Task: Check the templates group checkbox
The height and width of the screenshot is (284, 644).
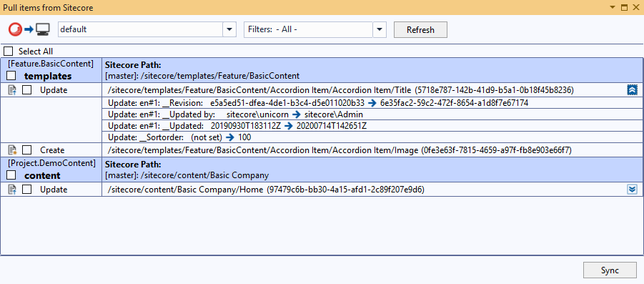Action: click(11, 76)
